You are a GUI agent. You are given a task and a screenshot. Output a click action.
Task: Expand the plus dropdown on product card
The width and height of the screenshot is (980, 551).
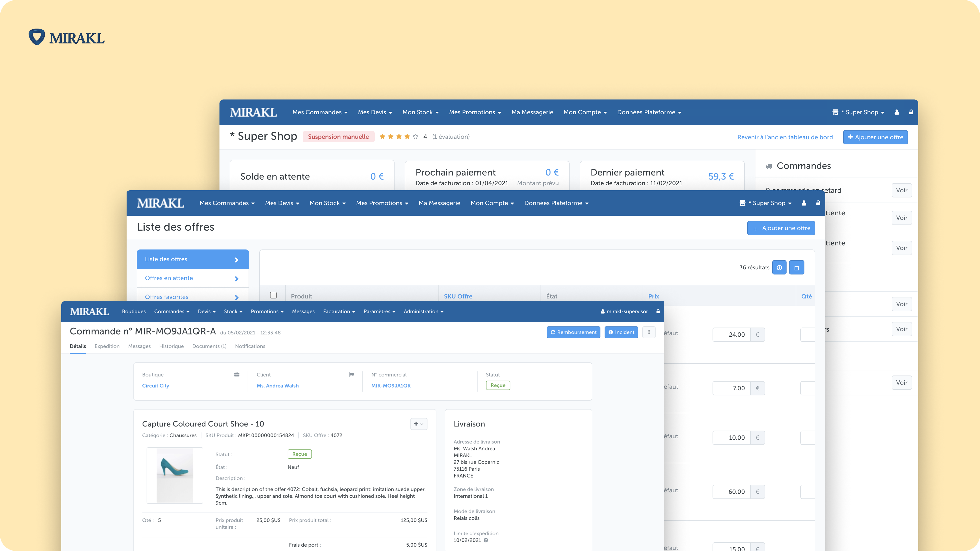pyautogui.click(x=419, y=424)
